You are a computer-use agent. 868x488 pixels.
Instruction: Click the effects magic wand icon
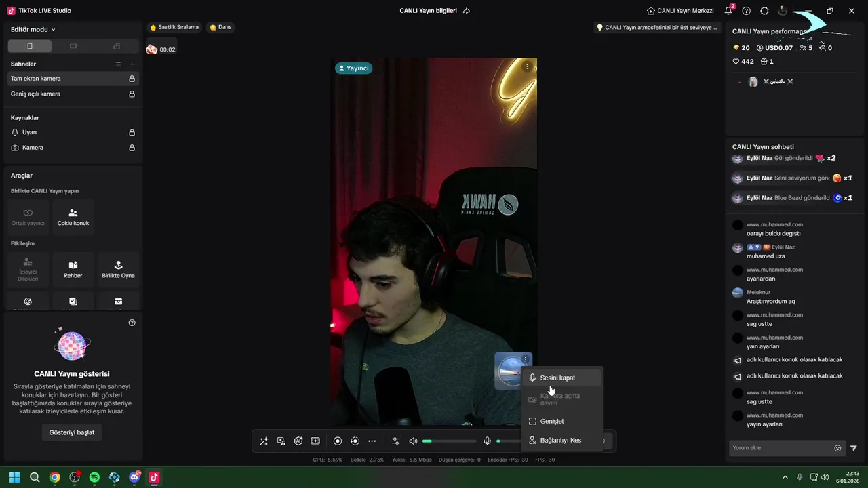pyautogui.click(x=264, y=441)
